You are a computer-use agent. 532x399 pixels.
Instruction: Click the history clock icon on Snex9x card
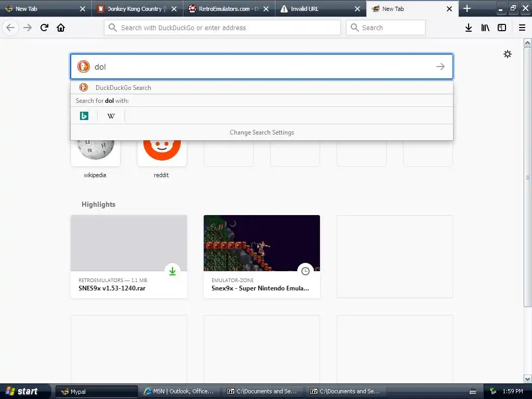[305, 271]
